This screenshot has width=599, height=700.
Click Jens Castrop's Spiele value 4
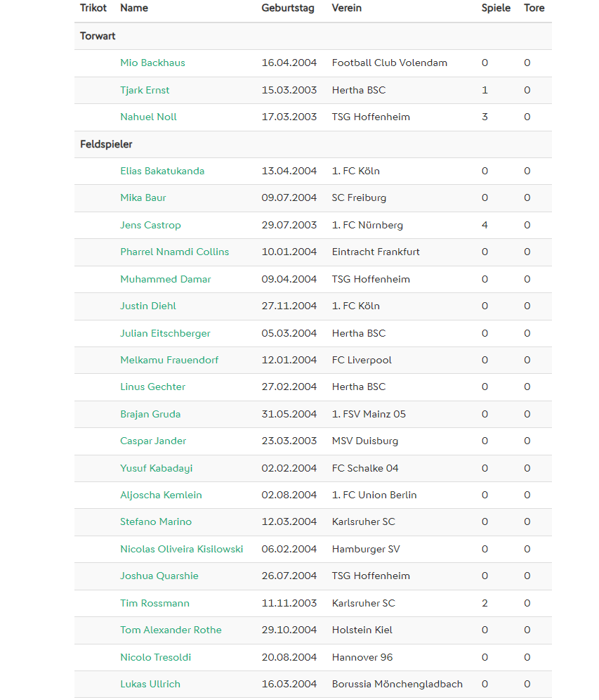(x=485, y=225)
